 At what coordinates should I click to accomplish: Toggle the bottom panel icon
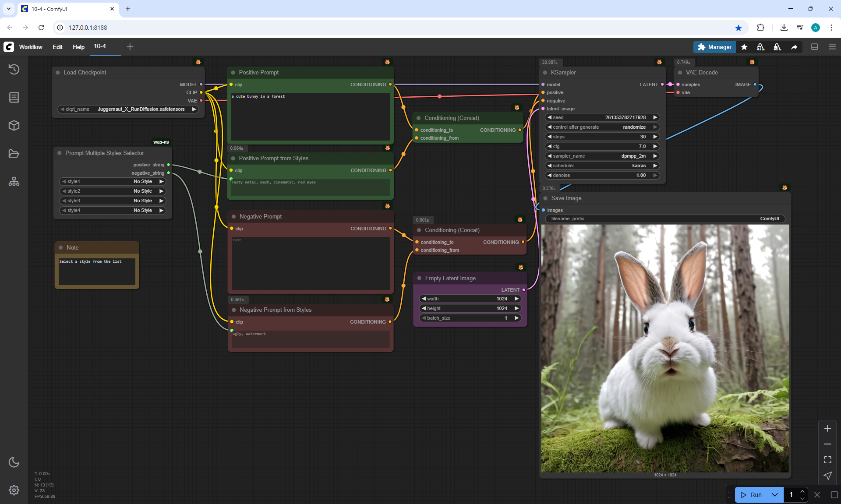click(x=814, y=47)
